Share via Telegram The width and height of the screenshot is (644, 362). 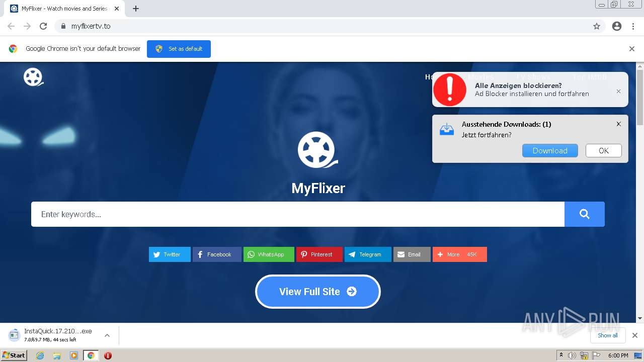click(x=368, y=254)
